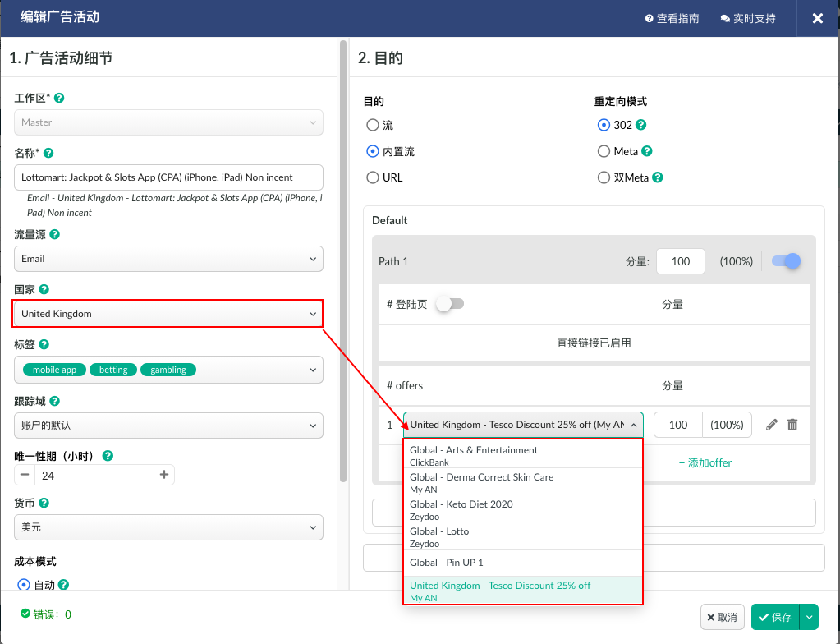The width and height of the screenshot is (840, 644).
Task: Toggle Path 1 enable switch
Action: pyautogui.click(x=786, y=261)
